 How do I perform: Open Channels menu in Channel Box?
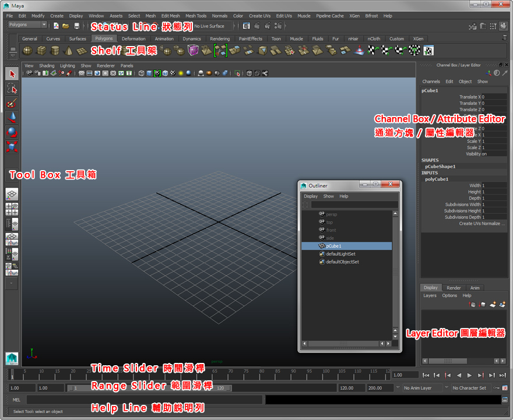point(431,82)
